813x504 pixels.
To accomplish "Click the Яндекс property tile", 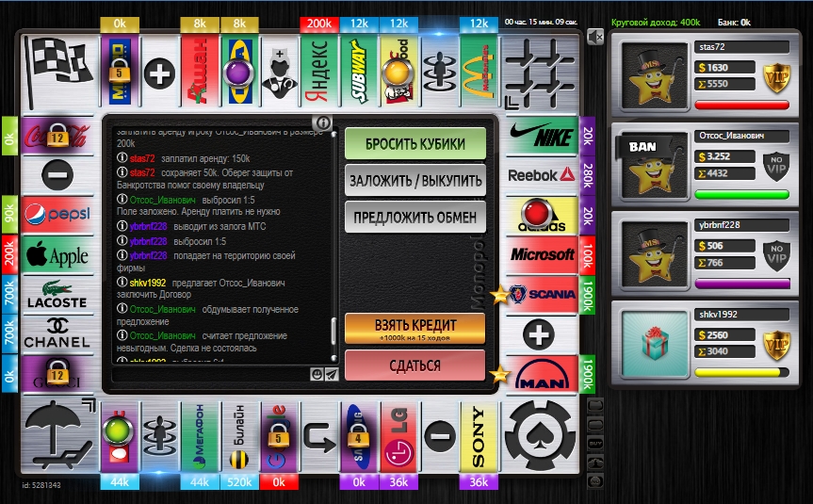I will pos(319,71).
